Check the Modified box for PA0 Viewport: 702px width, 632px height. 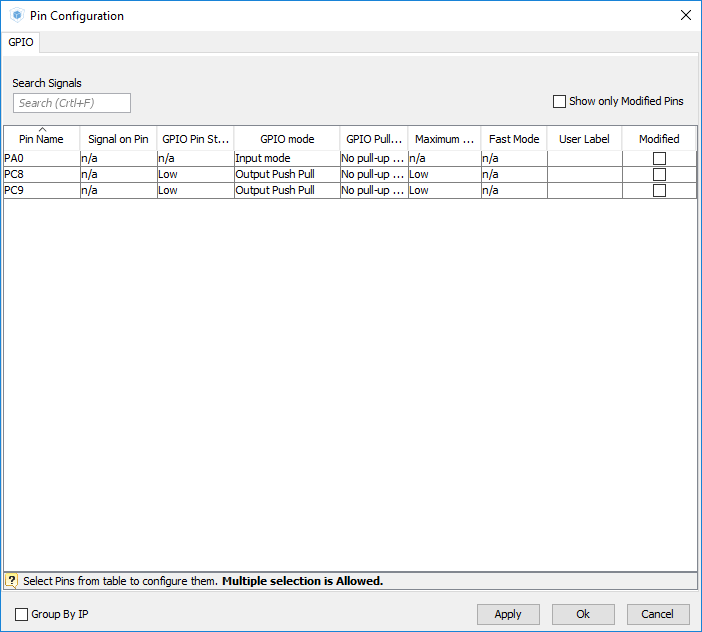659,158
